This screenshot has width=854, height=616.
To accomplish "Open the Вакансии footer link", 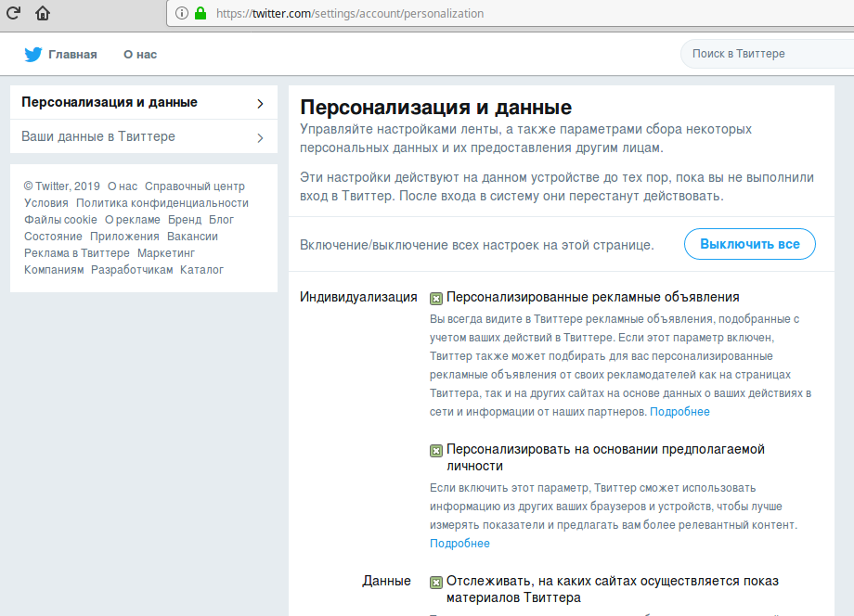I will [x=192, y=237].
